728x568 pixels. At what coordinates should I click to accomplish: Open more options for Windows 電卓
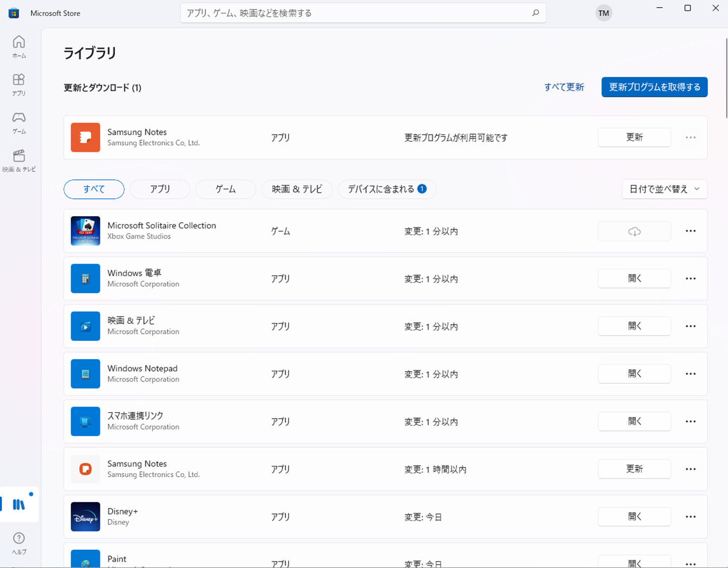[x=691, y=279]
